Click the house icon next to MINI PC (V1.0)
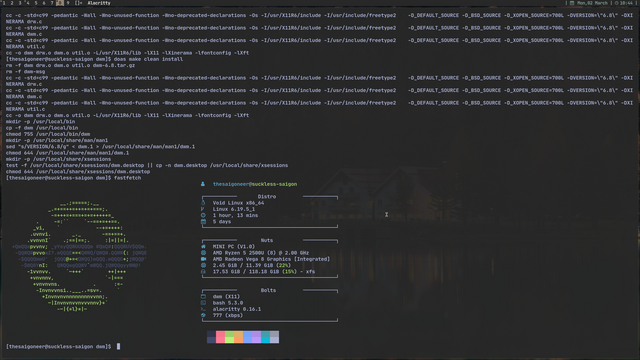The height and width of the screenshot is (360, 640). 203,247
